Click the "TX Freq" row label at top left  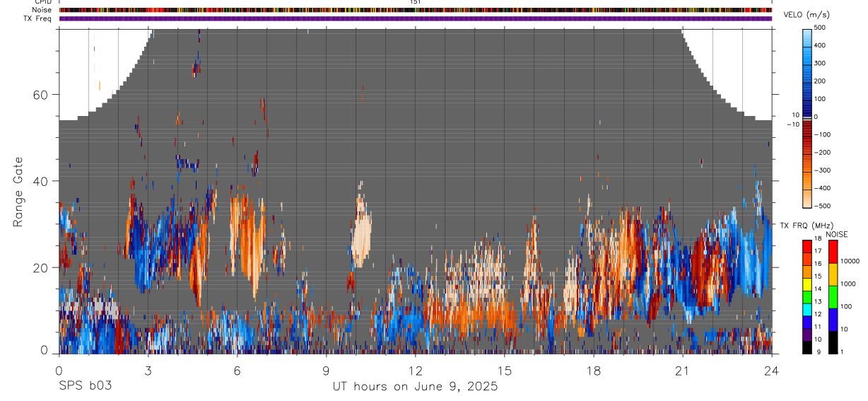coord(39,18)
